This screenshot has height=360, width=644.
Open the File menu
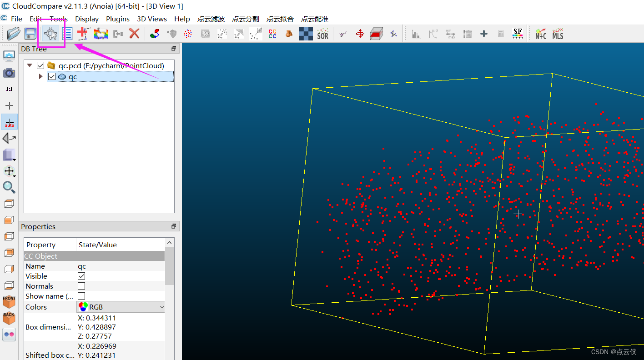pos(16,19)
